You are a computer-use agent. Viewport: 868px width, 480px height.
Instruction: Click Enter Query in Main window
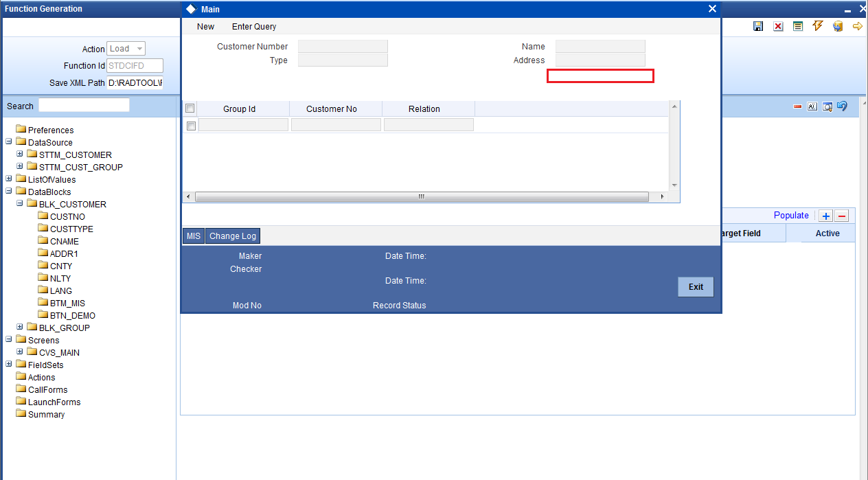pyautogui.click(x=254, y=27)
